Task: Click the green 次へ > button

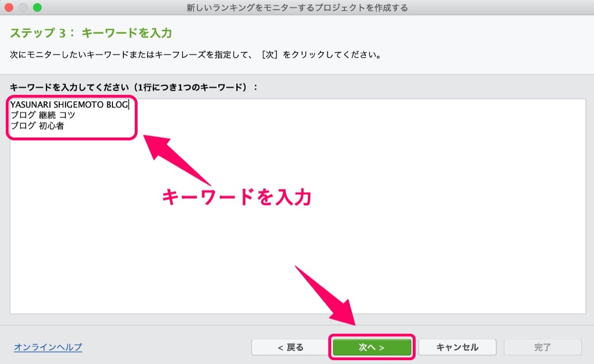Action: coord(372,347)
